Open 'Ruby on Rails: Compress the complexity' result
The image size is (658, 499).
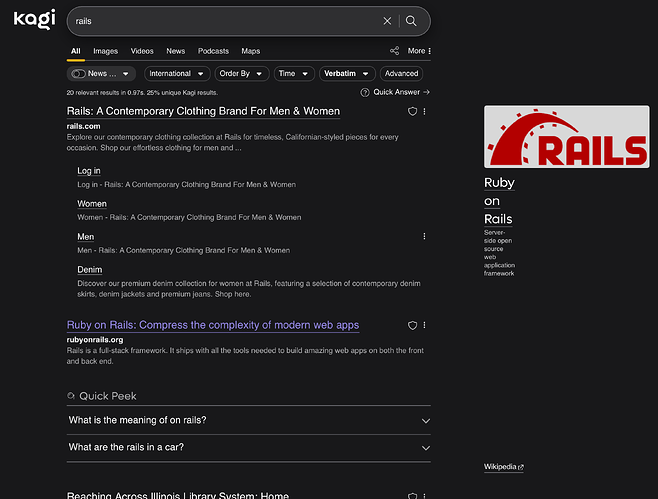click(213, 325)
